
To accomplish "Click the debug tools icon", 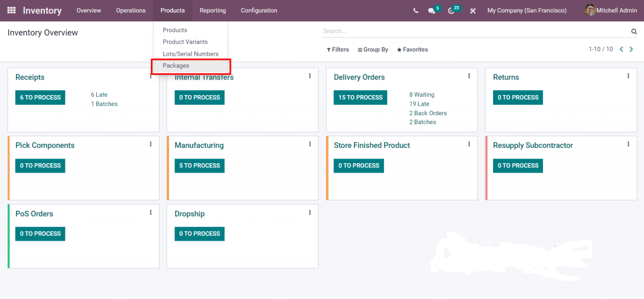I will [x=472, y=11].
